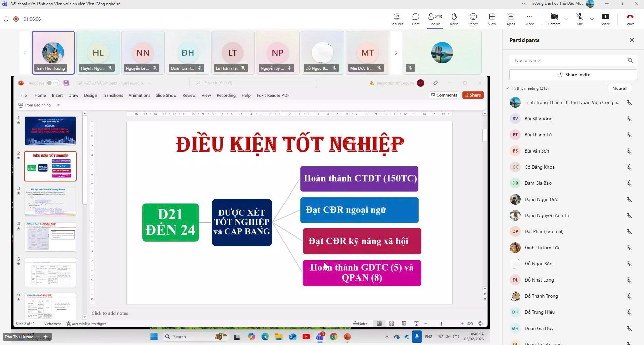The height and width of the screenshot is (345, 644).
Task: Expand the Camera options dropdown arrow
Action: 566,19
